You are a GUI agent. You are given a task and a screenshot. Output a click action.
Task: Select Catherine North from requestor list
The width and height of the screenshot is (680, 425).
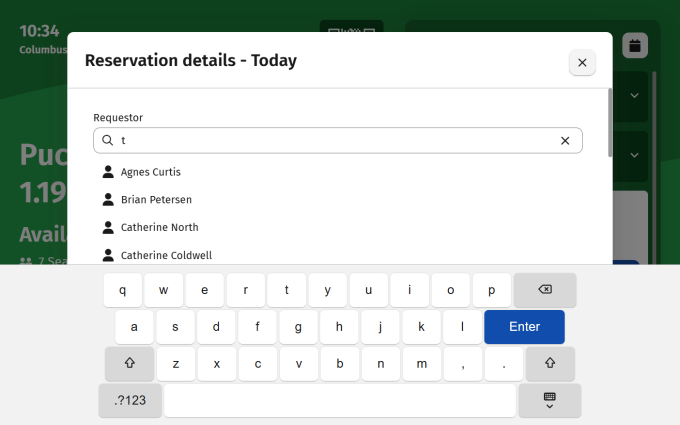pyautogui.click(x=159, y=227)
